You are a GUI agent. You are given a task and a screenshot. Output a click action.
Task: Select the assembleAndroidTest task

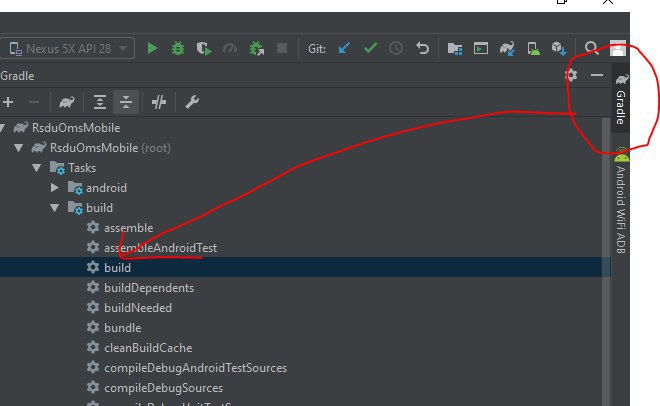coord(160,248)
